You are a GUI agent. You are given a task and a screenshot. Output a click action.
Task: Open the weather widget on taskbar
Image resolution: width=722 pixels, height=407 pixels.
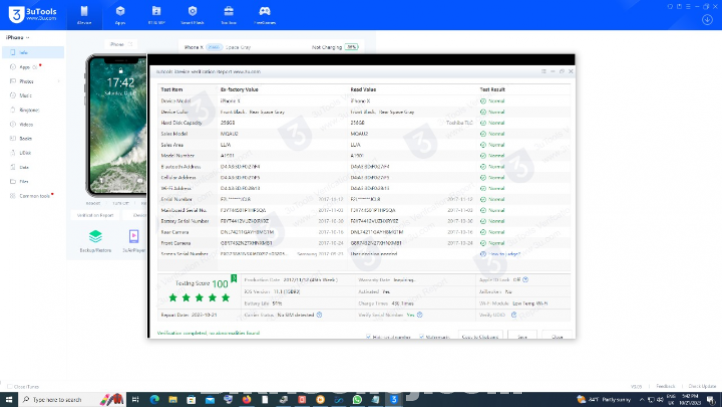[x=604, y=400]
